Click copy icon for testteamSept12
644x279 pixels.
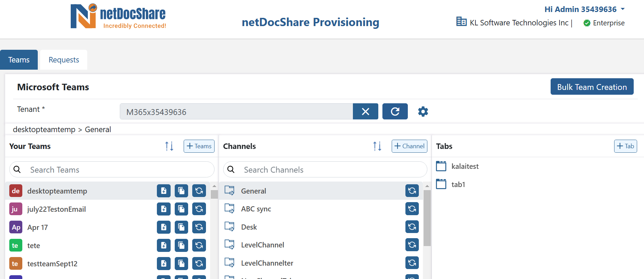coord(181,264)
